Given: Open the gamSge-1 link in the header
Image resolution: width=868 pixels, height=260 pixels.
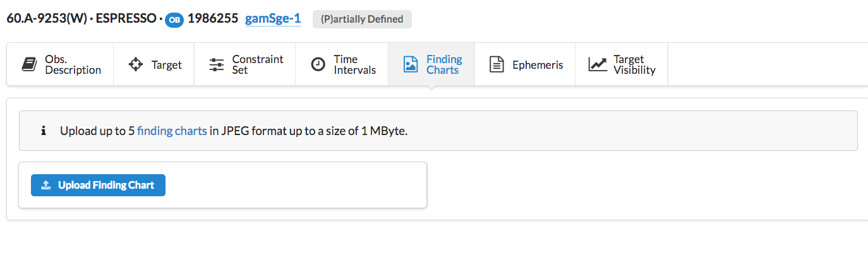Looking at the screenshot, I should click(x=273, y=19).
